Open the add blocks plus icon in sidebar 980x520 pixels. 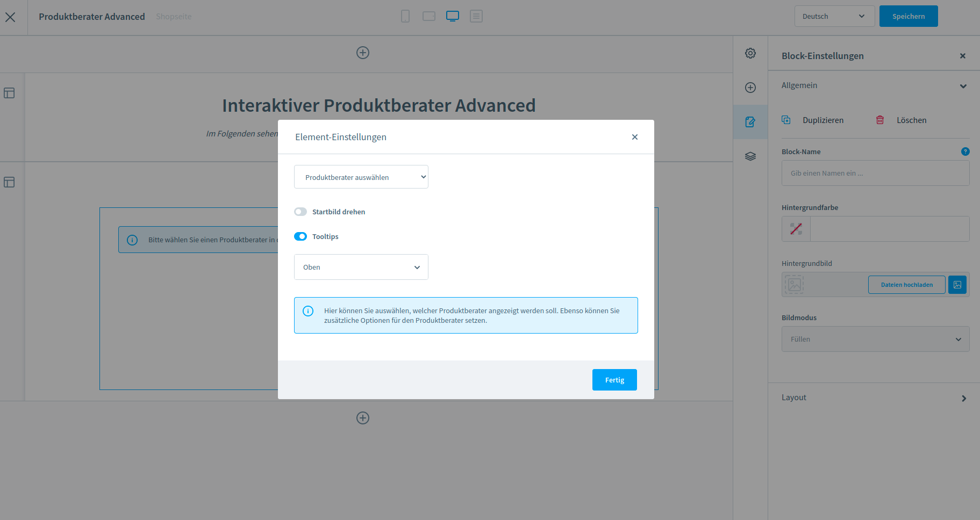[750, 88]
